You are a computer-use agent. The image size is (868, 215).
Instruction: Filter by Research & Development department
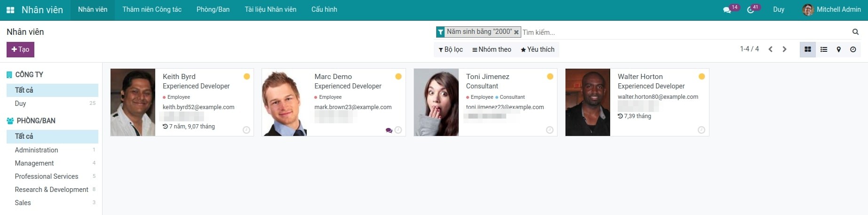pos(51,190)
